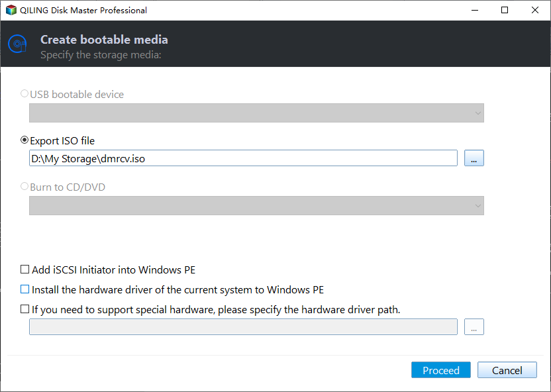Click the bootable media disc icon
551x392 pixels.
coord(17,44)
